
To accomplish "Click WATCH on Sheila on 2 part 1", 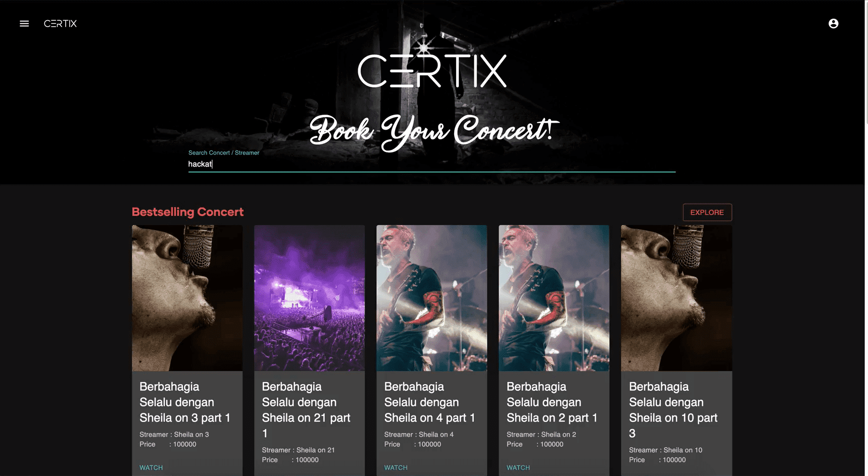I will [x=518, y=467].
